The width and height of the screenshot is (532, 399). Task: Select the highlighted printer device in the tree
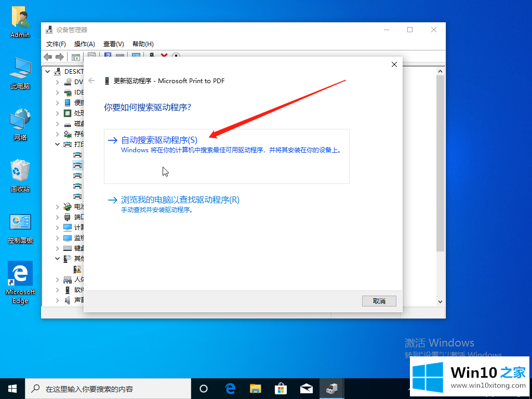click(78, 165)
